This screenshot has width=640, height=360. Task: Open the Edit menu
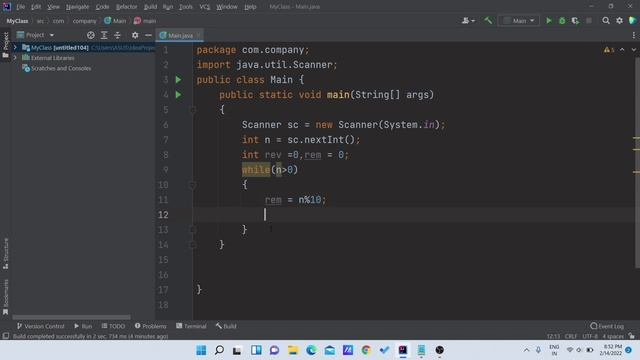click(x=36, y=7)
